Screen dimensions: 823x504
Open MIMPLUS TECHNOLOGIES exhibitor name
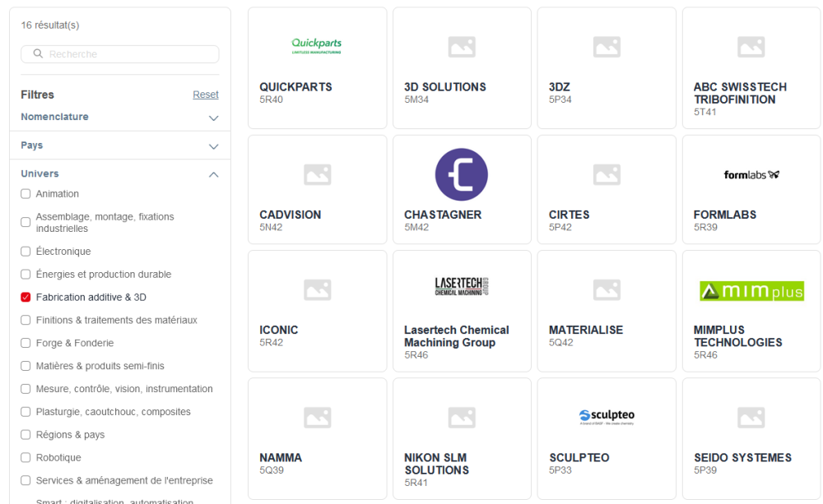(x=737, y=336)
